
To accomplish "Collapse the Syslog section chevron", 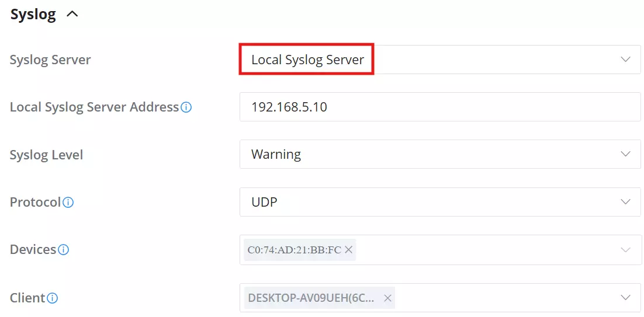I will 72,15.
